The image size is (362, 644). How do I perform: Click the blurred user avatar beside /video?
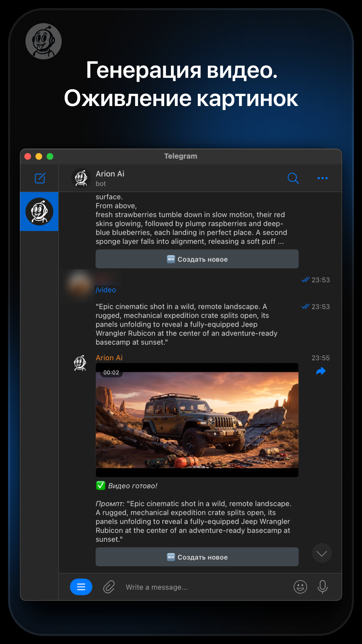point(79,284)
